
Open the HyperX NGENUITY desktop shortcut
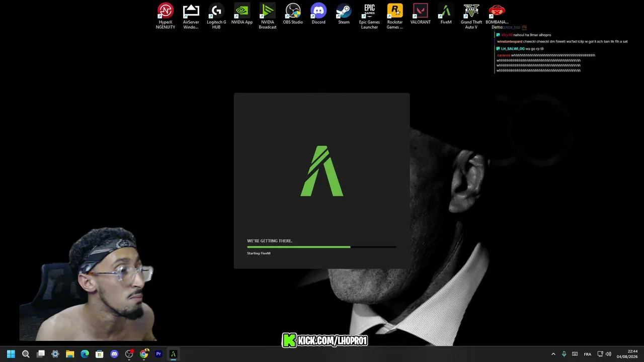click(x=166, y=16)
